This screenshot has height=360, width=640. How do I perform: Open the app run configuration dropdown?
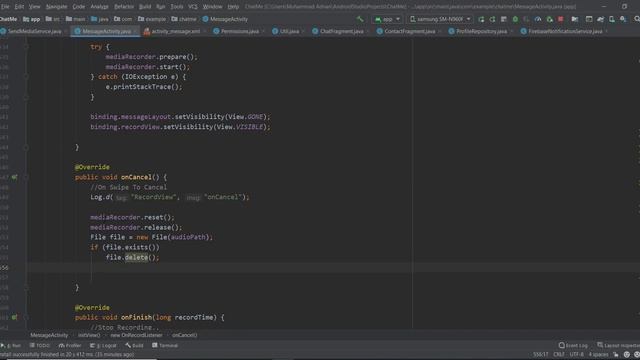(387, 19)
